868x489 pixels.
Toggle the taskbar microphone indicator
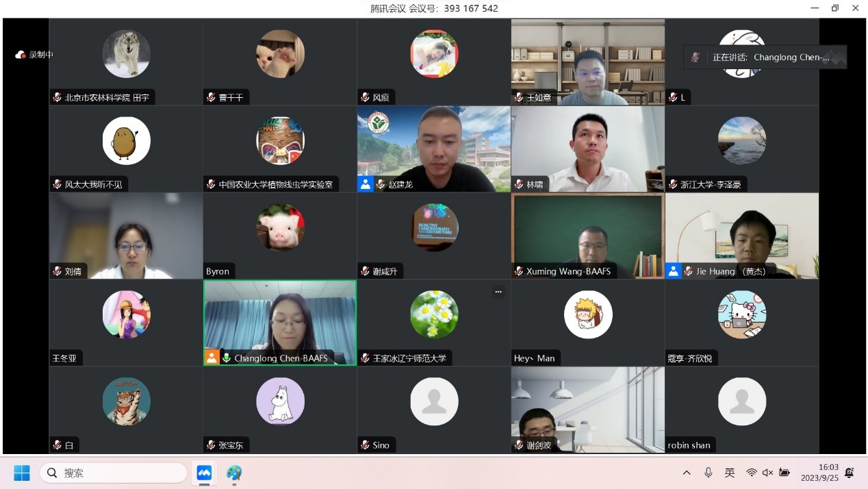click(709, 473)
